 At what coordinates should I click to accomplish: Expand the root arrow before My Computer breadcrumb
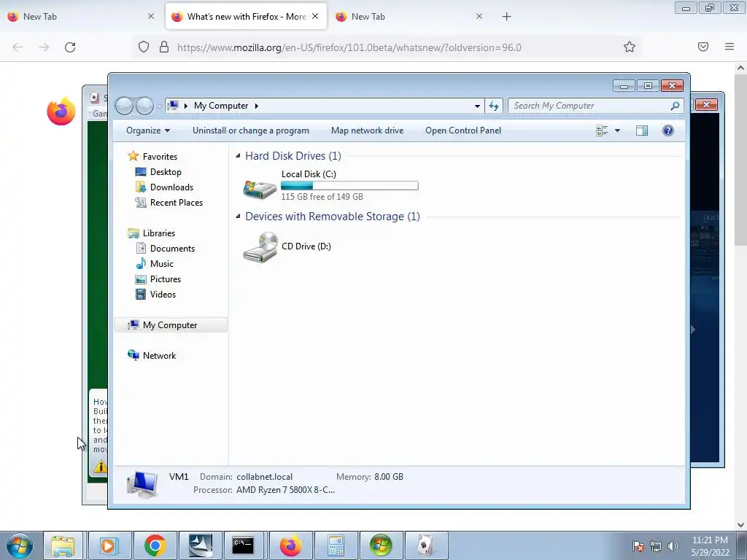pos(186,106)
